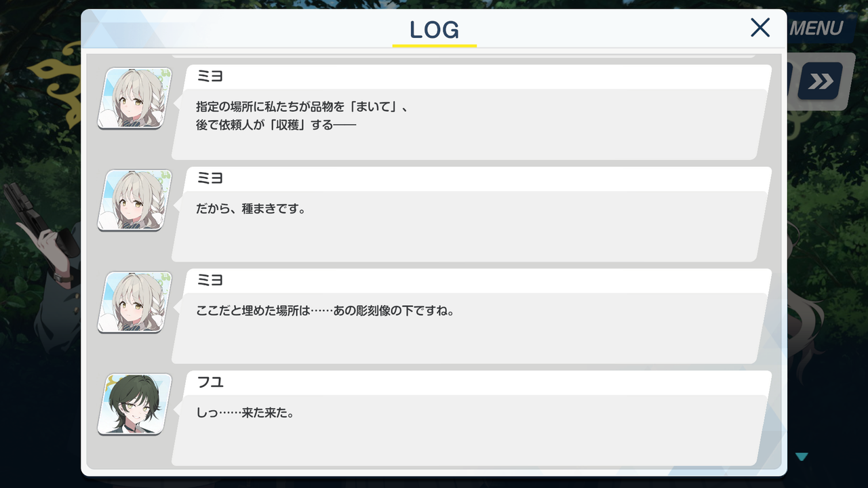The height and width of the screenshot is (488, 868).
Task: Click Fuyu's dark-haired avatar icon
Action: coord(134,404)
